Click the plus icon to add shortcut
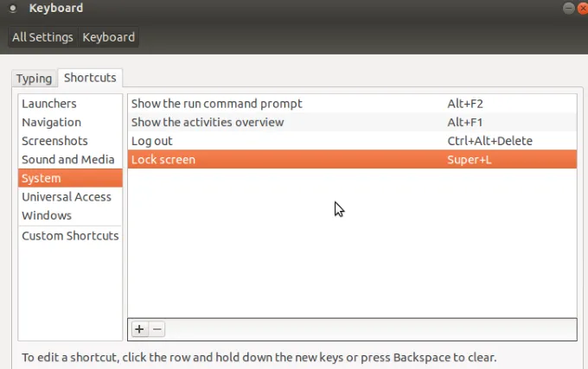This screenshot has width=588, height=369. [139, 329]
